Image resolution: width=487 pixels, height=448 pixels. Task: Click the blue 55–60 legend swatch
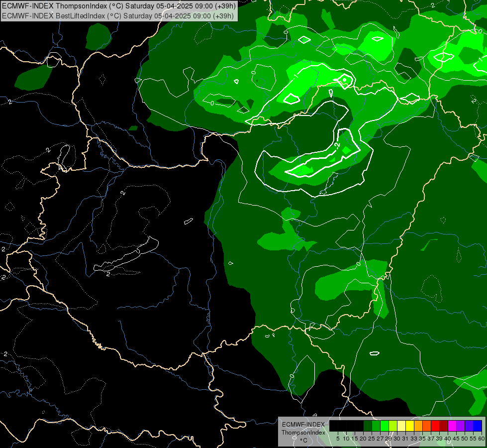click(x=478, y=426)
